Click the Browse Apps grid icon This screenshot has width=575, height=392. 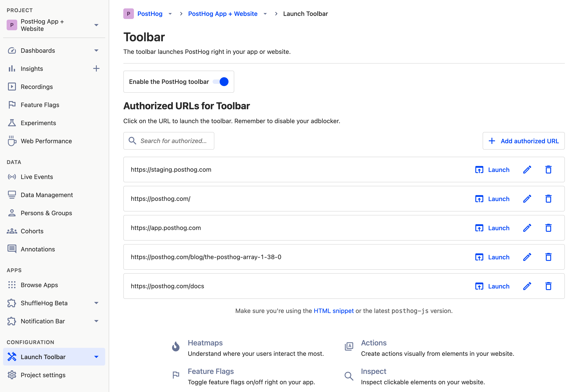(x=12, y=285)
